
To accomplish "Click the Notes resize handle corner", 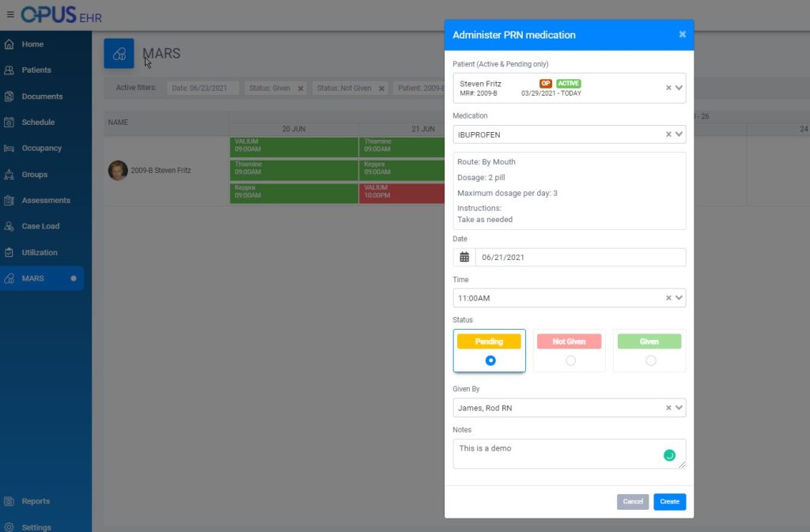I will [682, 464].
